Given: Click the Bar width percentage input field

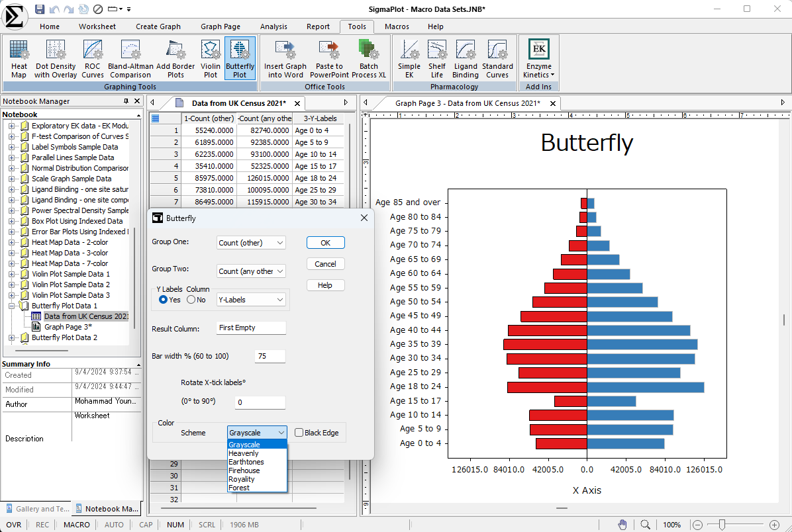Looking at the screenshot, I should click(270, 356).
